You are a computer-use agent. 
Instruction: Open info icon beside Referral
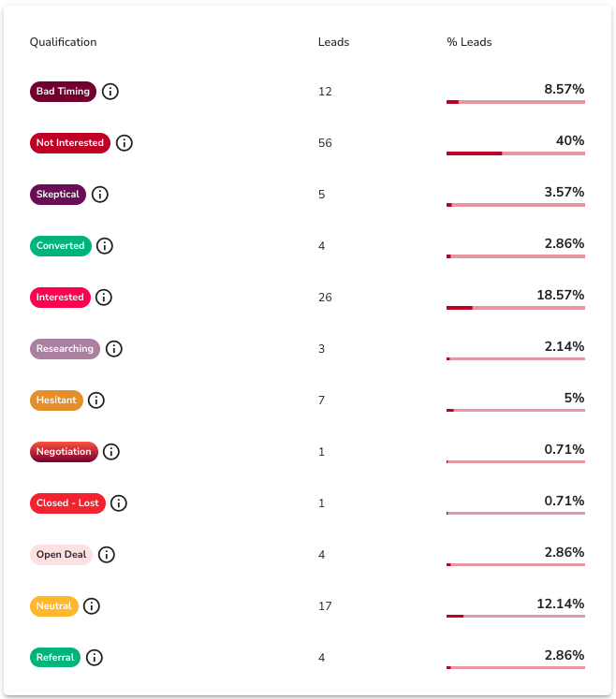(x=95, y=658)
